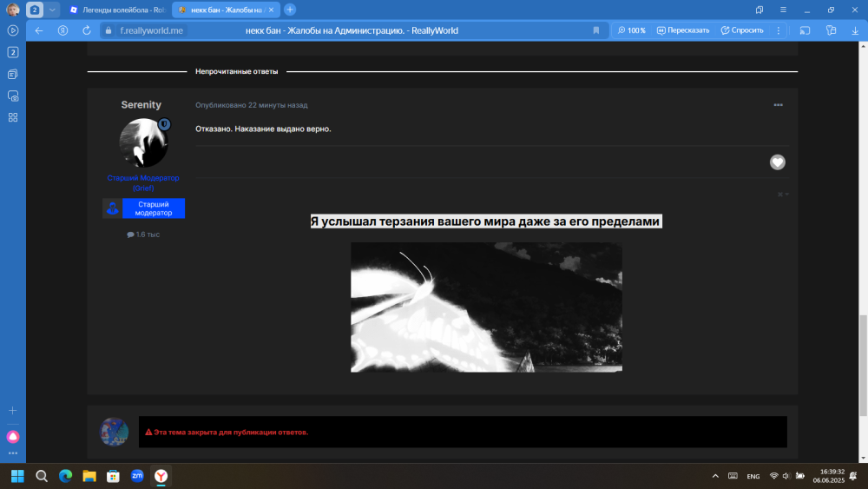Viewport: 868px width, 489px height.
Task: Show hidden tray icons chevron
Action: point(715,476)
